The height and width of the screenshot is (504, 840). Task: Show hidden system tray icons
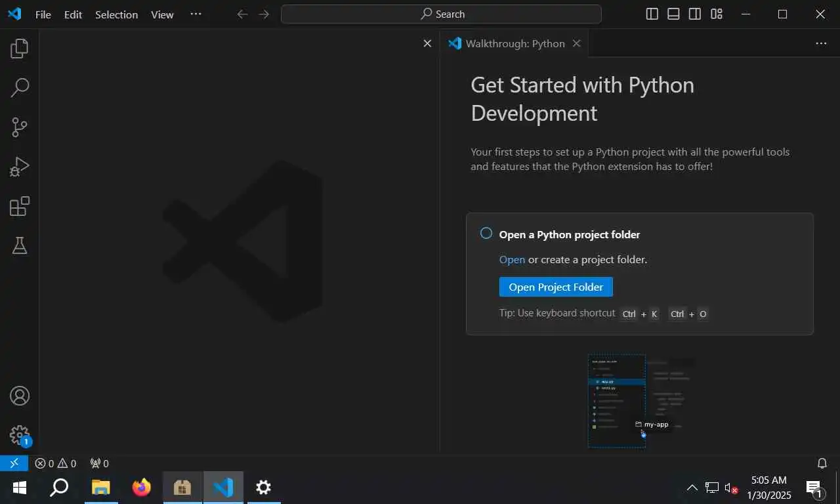pos(692,488)
